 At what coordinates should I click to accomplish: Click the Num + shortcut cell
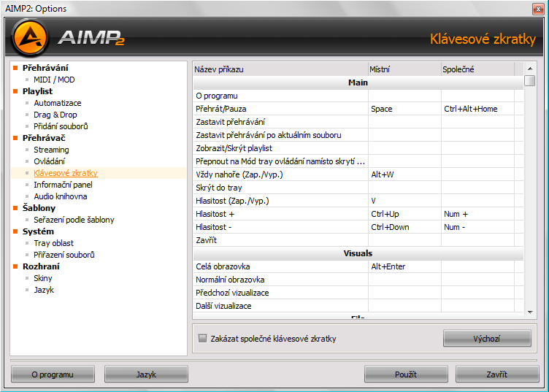tap(477, 214)
